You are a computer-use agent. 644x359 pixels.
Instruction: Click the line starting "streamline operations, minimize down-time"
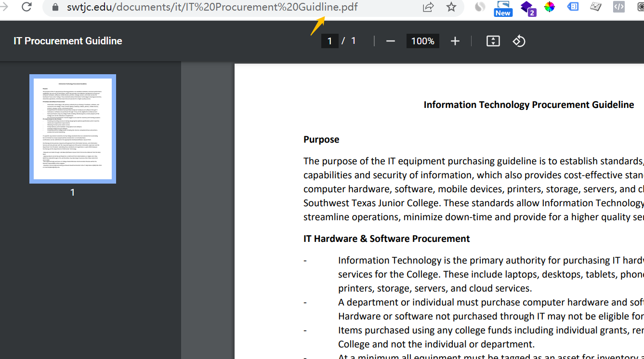(x=473, y=217)
